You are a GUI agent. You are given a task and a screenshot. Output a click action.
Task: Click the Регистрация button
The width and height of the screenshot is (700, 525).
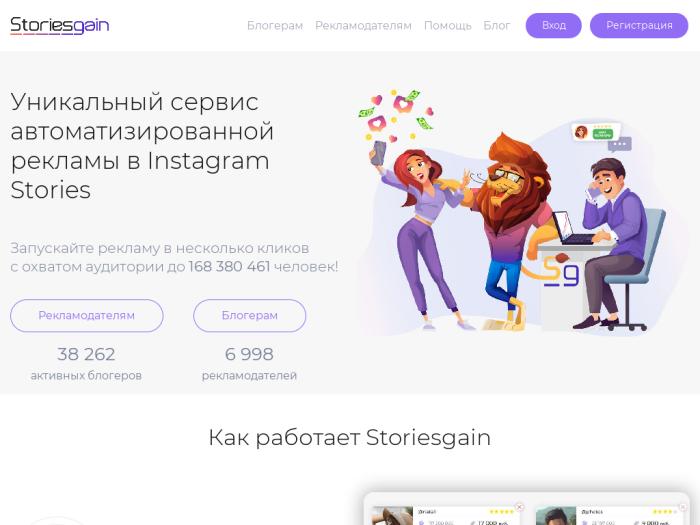pos(639,25)
